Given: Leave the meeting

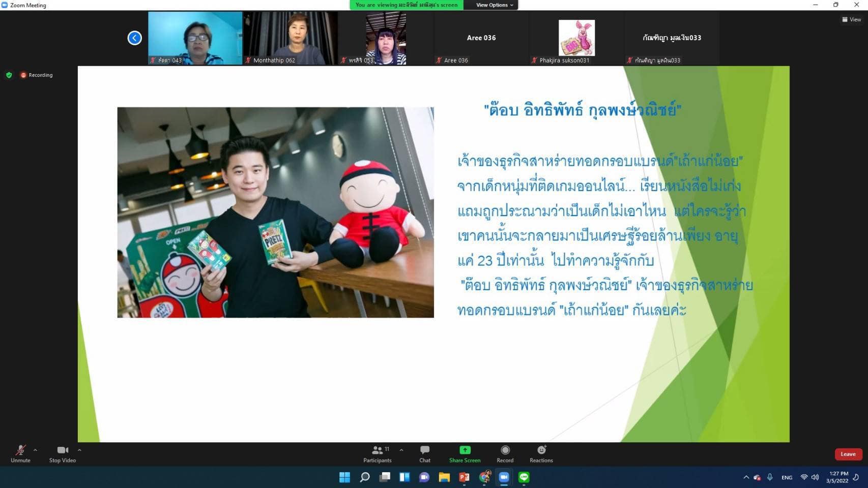Looking at the screenshot, I should [x=848, y=454].
